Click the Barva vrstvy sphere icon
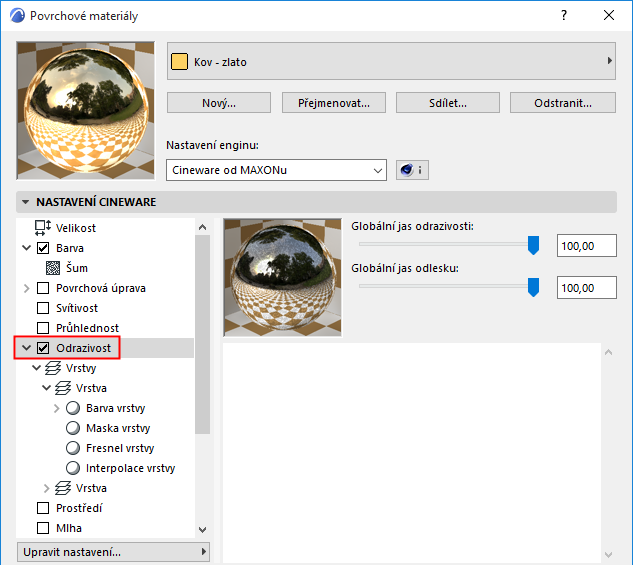Screen dimensions: 633x565 [x=73, y=408]
